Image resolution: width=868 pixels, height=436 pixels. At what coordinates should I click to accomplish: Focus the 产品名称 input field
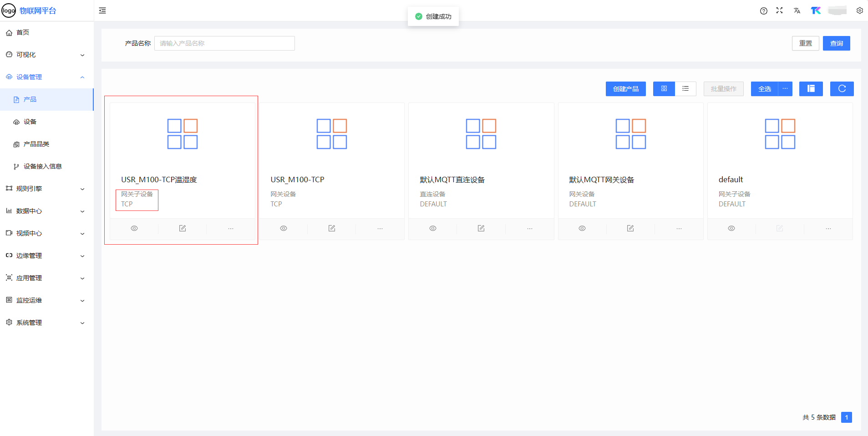[224, 43]
